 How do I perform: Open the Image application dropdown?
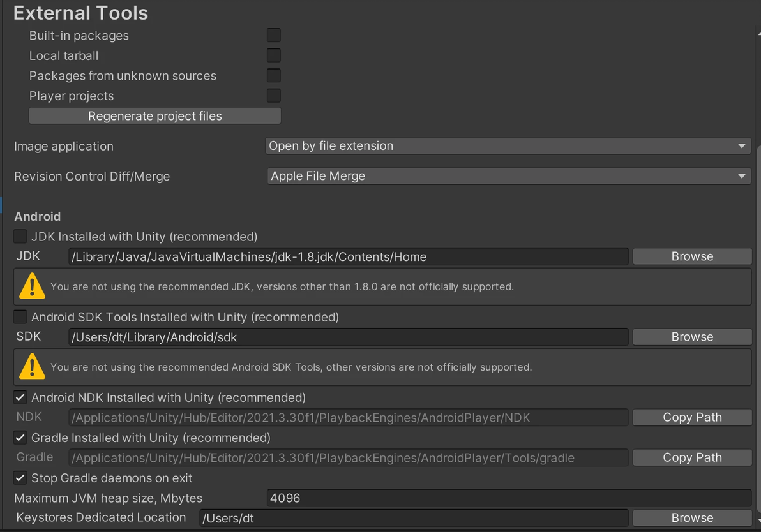[508, 146]
